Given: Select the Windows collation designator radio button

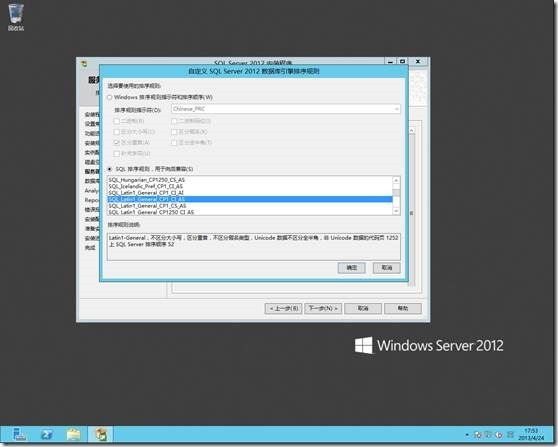Looking at the screenshot, I should click(x=110, y=97).
